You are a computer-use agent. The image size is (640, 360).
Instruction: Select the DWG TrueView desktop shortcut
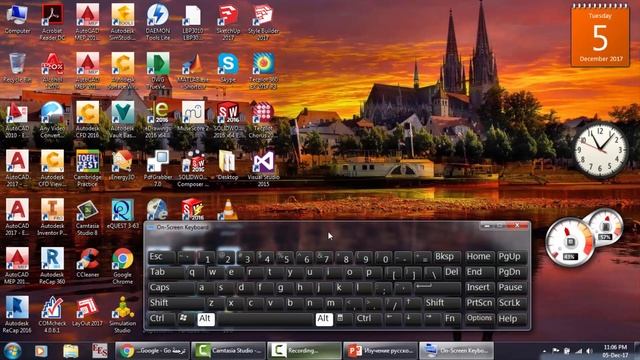[158, 71]
